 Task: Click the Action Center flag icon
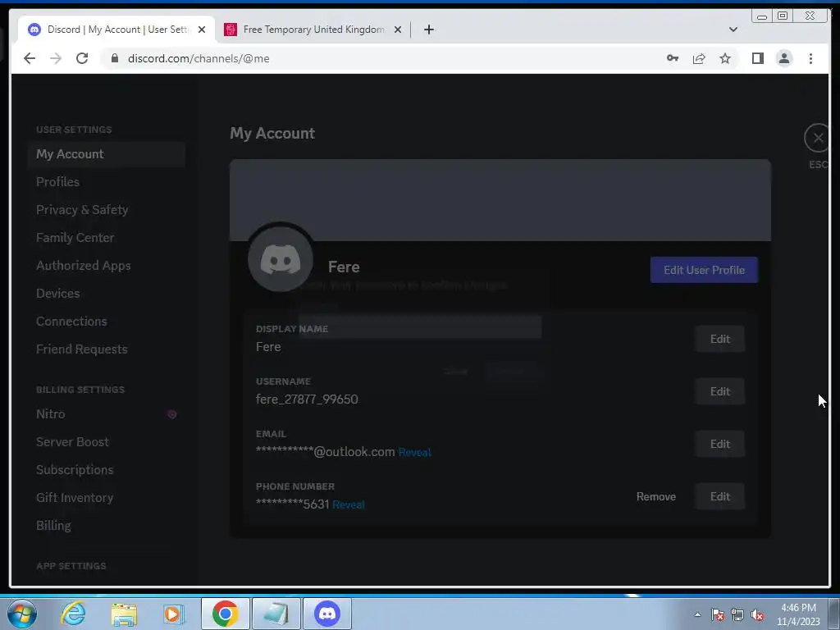(718, 614)
